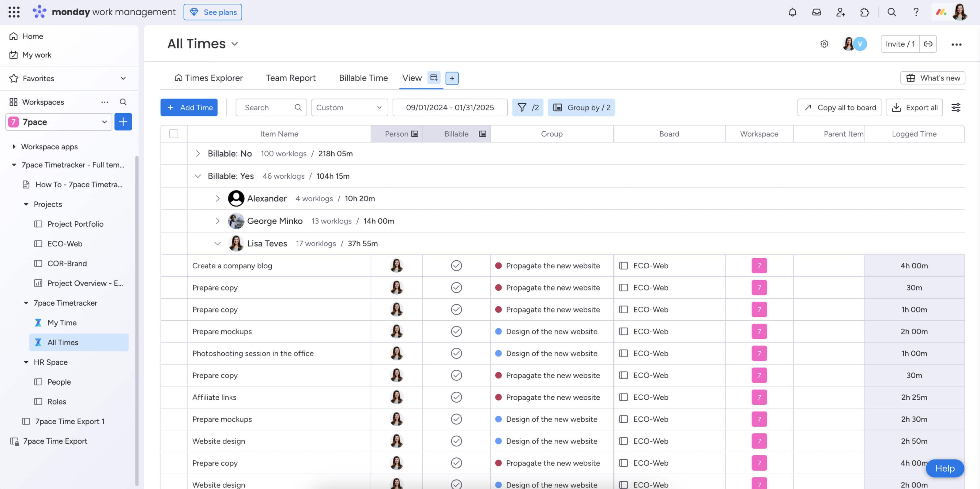
Task: Open the inbox tray icon
Action: coord(816,12)
